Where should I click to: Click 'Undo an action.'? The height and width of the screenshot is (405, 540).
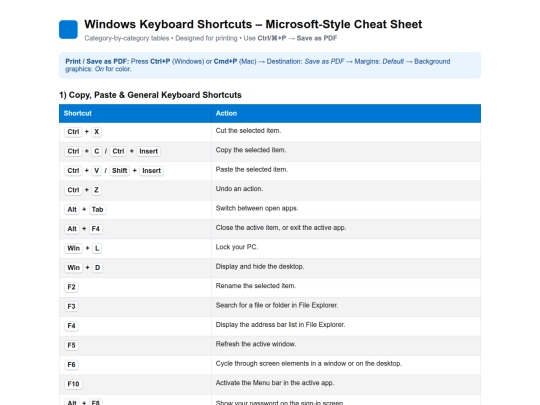239,189
